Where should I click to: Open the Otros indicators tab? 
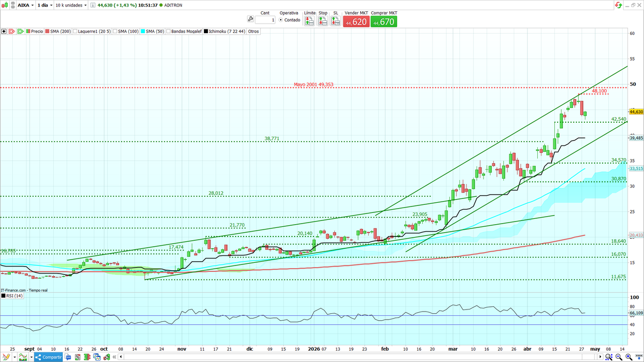pos(253,31)
